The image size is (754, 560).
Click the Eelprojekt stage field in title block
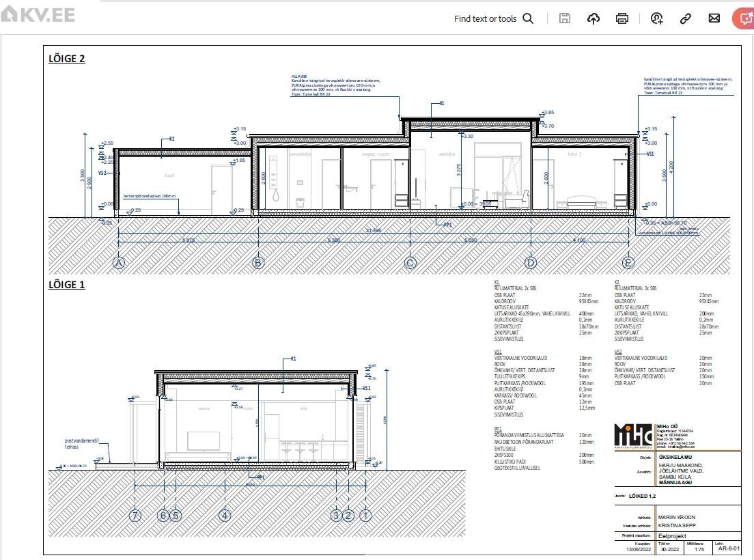click(672, 537)
